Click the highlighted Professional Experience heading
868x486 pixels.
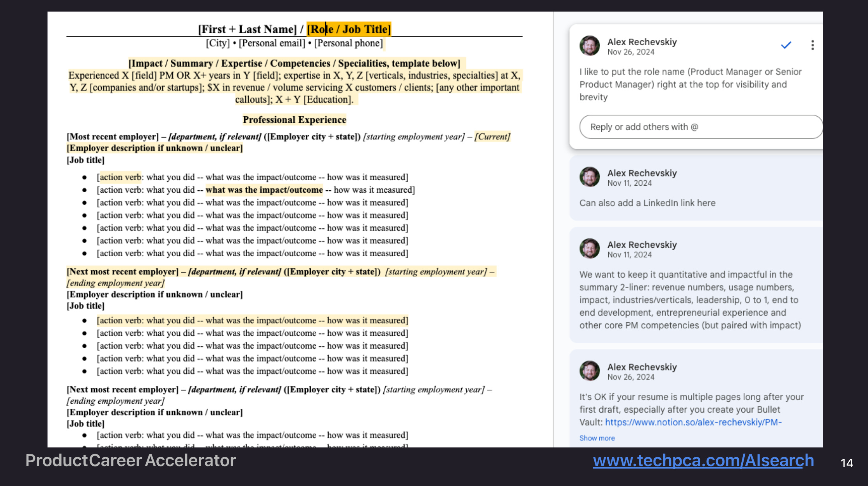pos(294,120)
